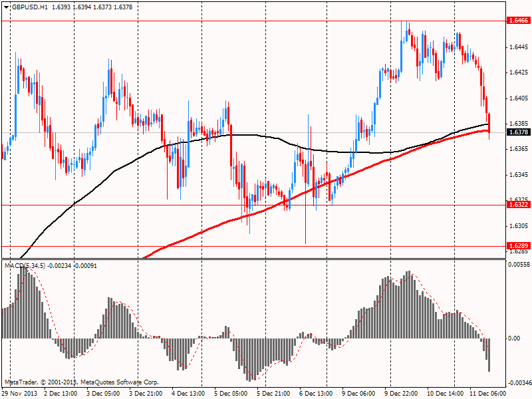Click the current price label 1.6378

519,132
